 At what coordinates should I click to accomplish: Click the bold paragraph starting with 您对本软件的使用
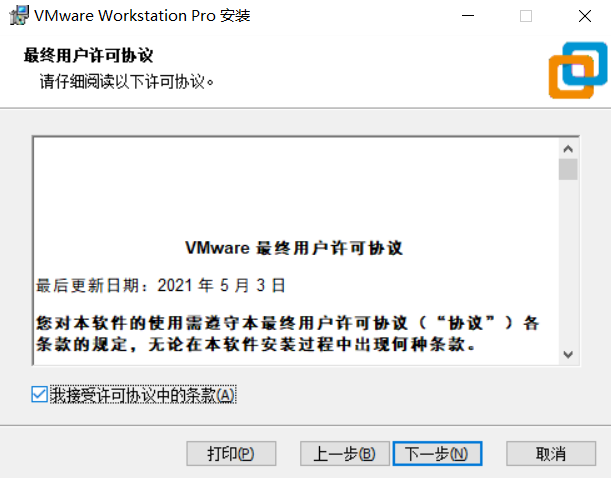(x=288, y=333)
